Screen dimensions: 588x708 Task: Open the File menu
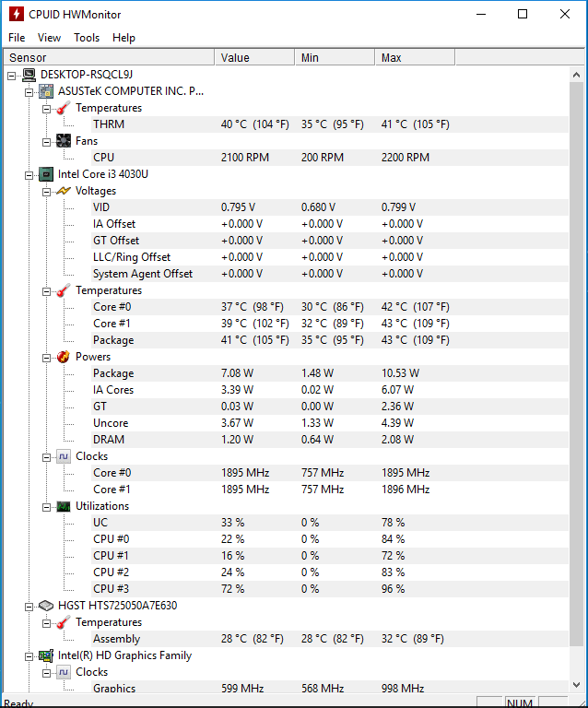[17, 38]
